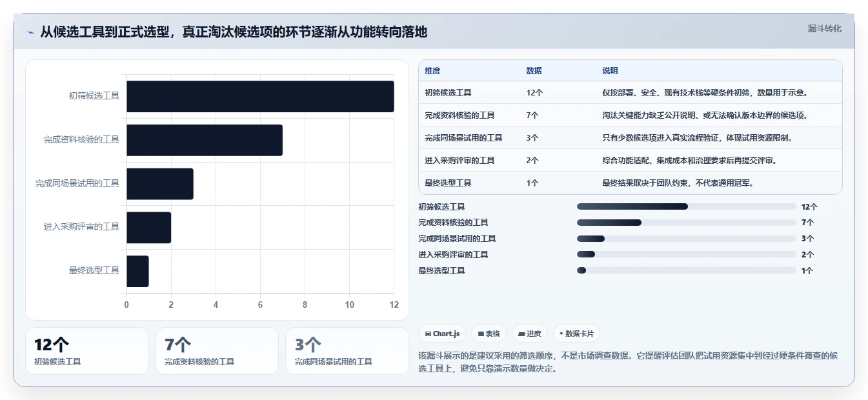Click the 完成同场景试用的工具 chart bar

pyautogui.click(x=160, y=184)
